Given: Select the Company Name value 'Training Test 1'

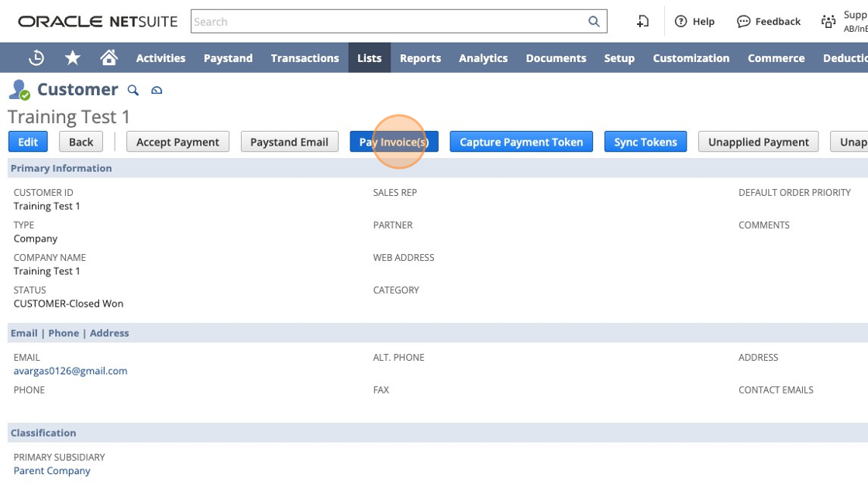Looking at the screenshot, I should click(47, 271).
